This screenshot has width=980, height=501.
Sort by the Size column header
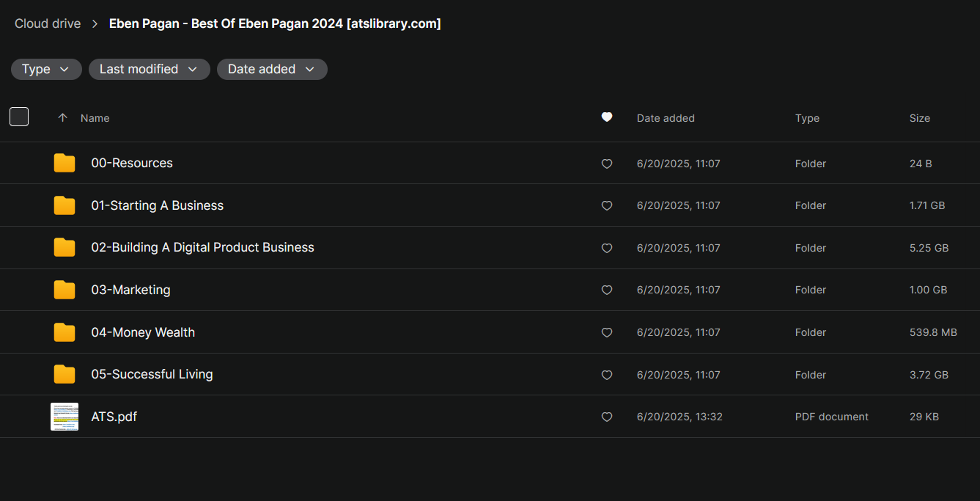pyautogui.click(x=920, y=118)
